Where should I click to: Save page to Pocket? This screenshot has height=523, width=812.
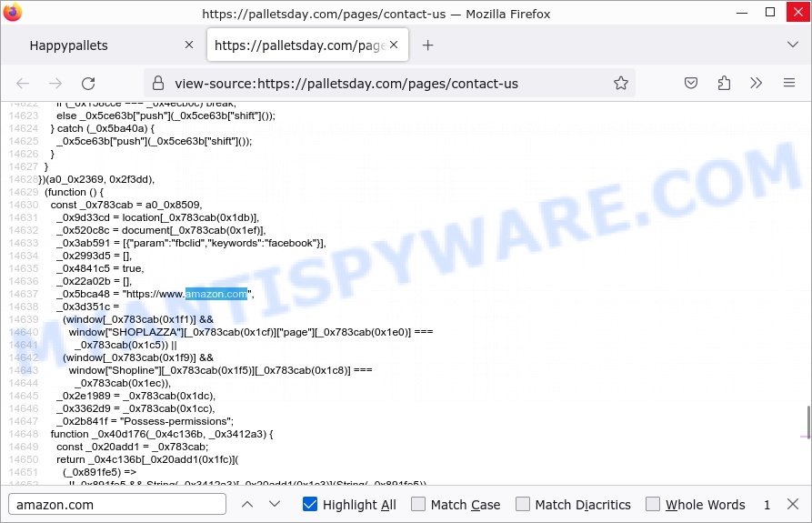click(691, 83)
